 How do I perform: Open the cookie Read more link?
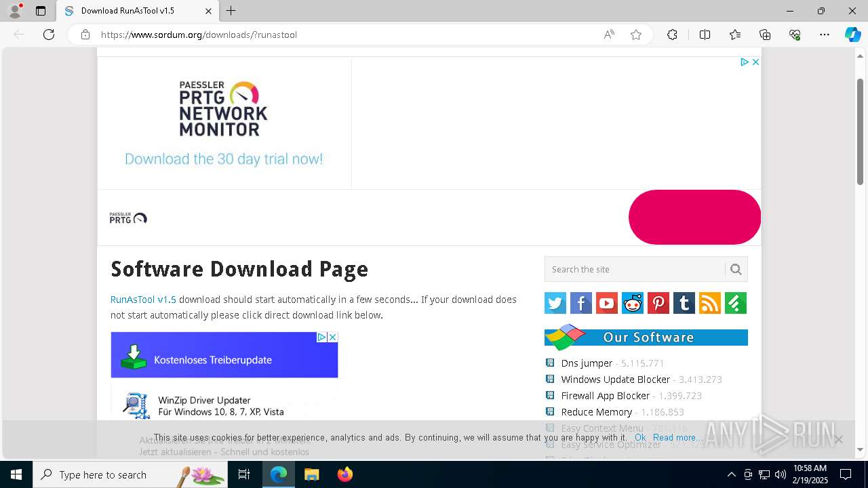pos(677,438)
